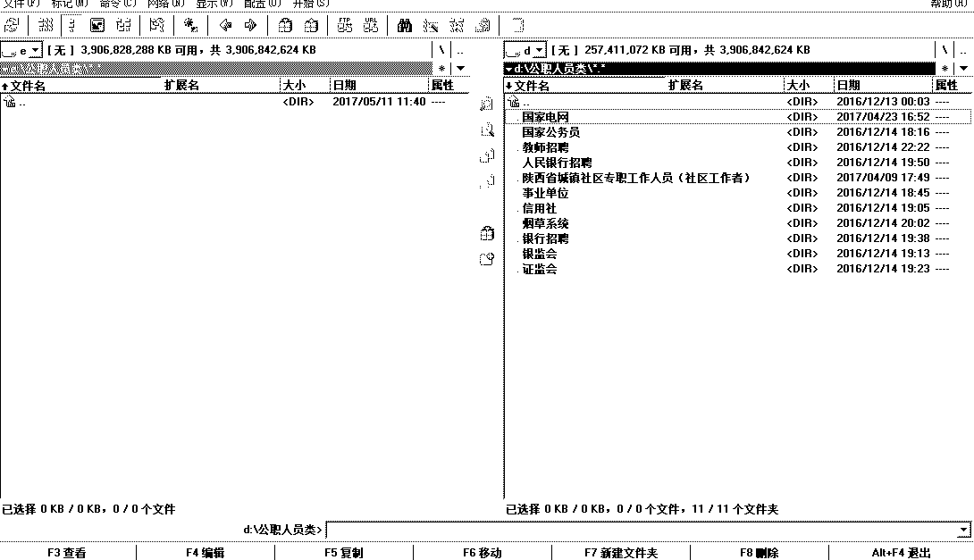Expand the command line history dropdown

[x=962, y=530]
